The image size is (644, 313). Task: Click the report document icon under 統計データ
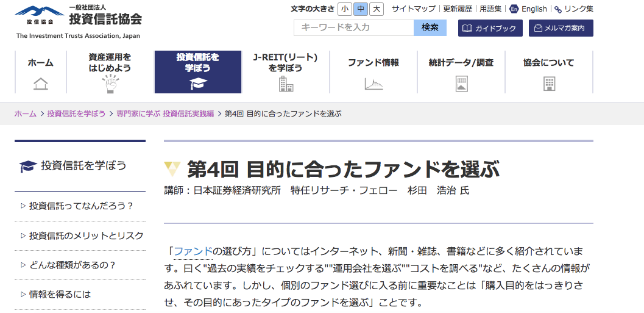pyautogui.click(x=462, y=84)
